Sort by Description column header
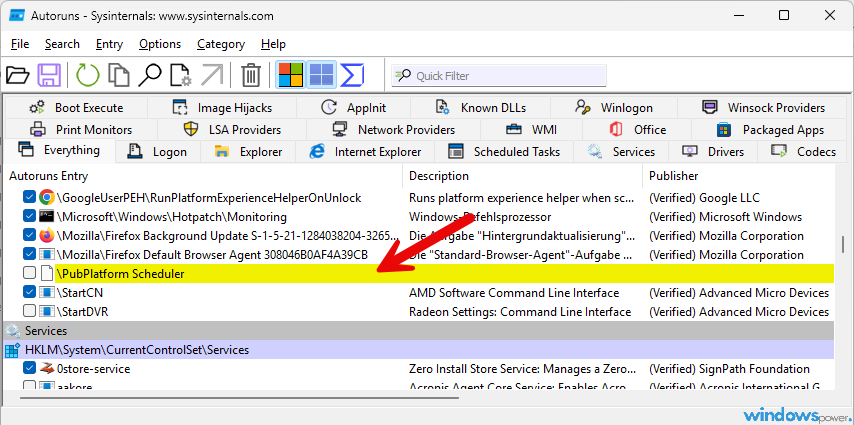Viewport: 854px width, 425px height. [x=522, y=176]
